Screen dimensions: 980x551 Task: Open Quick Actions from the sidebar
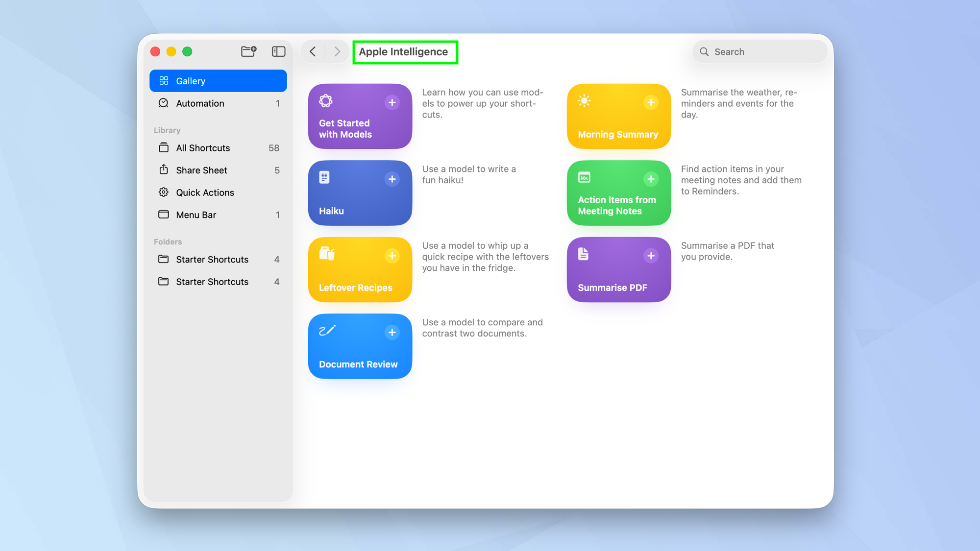pyautogui.click(x=205, y=192)
